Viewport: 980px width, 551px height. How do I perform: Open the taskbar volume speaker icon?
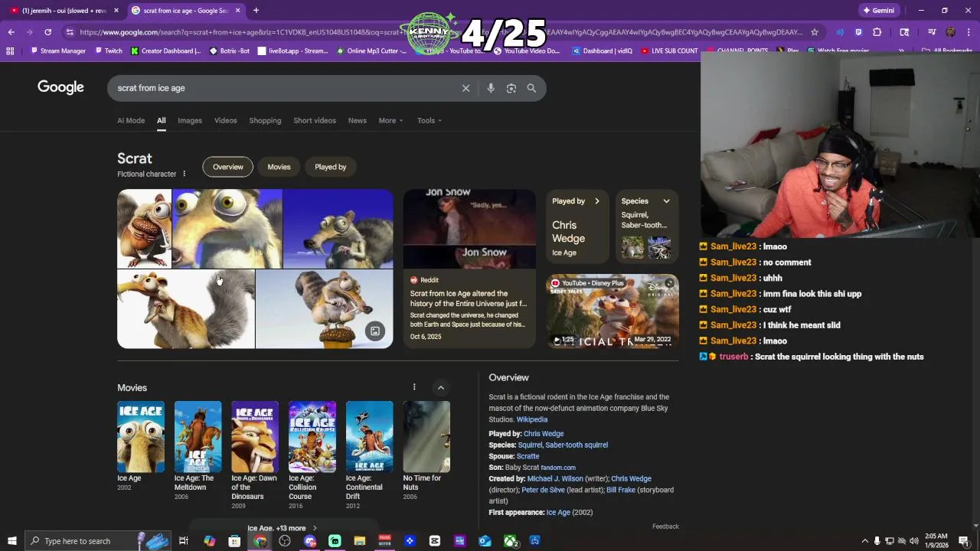pyautogui.click(x=913, y=541)
